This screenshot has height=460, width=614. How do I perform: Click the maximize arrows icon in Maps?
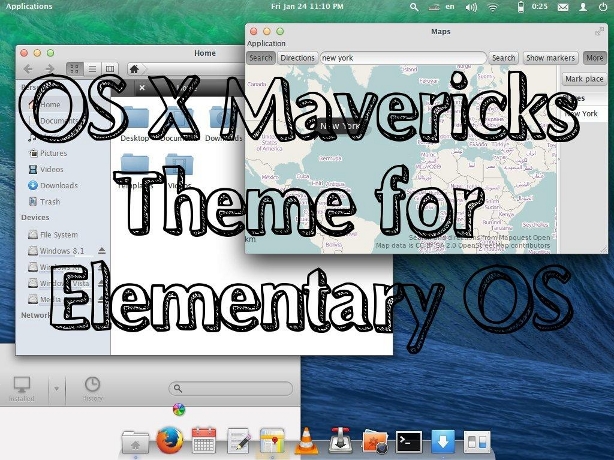[600, 31]
